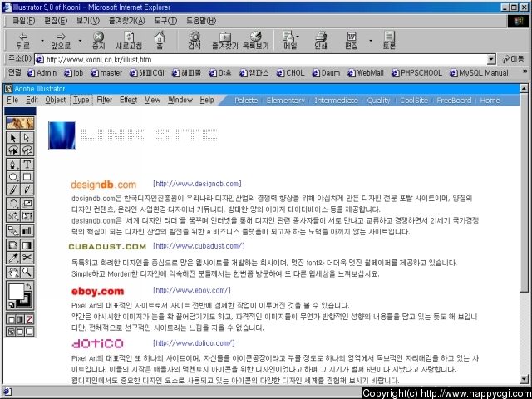Switch to Standard Screen mode
532x399 pixels.
[x=11, y=332]
